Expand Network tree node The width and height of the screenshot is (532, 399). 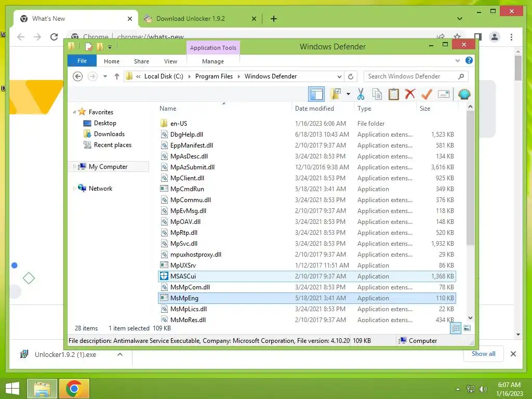click(74, 188)
